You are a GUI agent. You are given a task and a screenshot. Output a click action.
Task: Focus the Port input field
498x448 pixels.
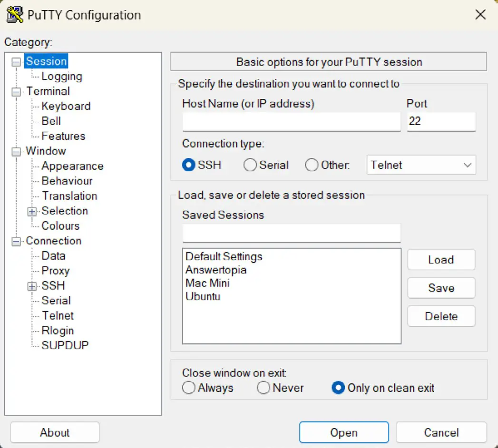(441, 121)
